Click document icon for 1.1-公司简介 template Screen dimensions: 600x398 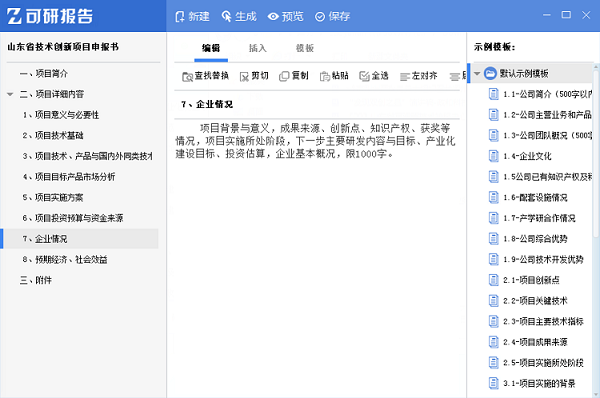[x=494, y=94]
